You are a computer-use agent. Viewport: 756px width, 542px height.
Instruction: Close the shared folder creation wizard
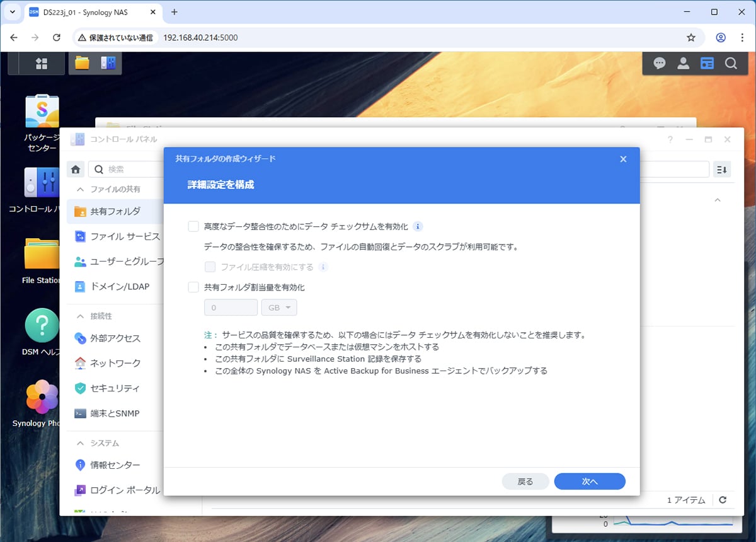(623, 159)
